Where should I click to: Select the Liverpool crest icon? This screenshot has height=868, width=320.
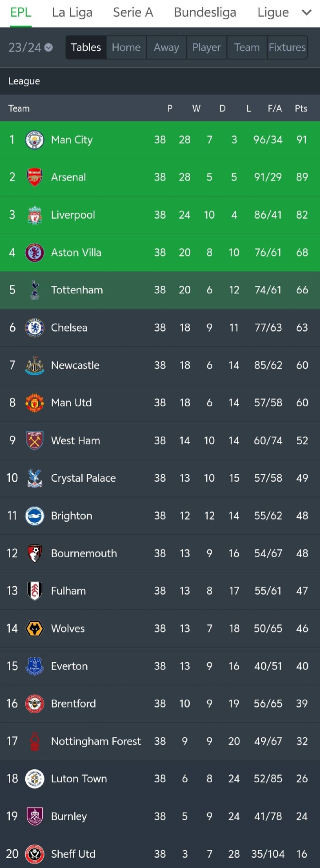[x=35, y=215]
